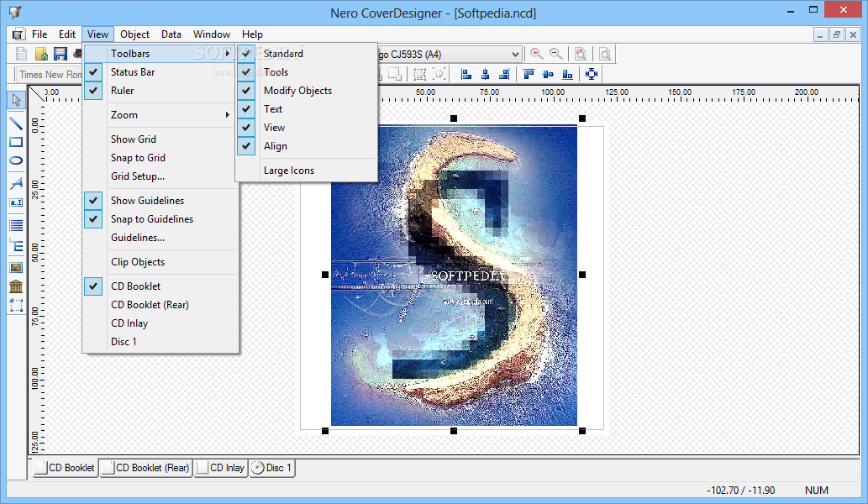868x504 pixels.
Task: Uncheck the Modify Objects toolbar
Action: point(307,90)
